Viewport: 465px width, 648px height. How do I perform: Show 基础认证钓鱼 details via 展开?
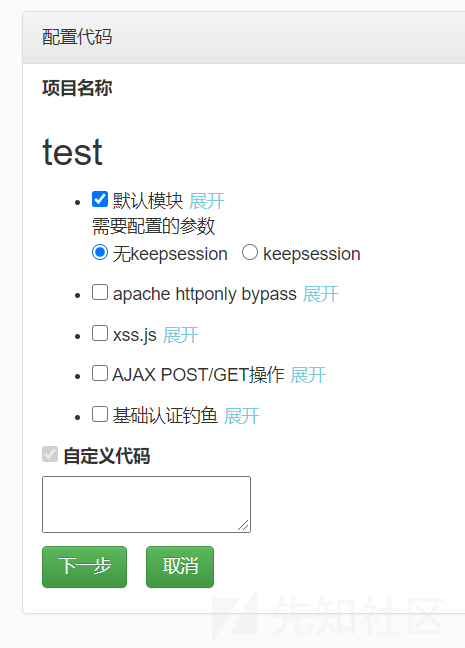tap(242, 416)
